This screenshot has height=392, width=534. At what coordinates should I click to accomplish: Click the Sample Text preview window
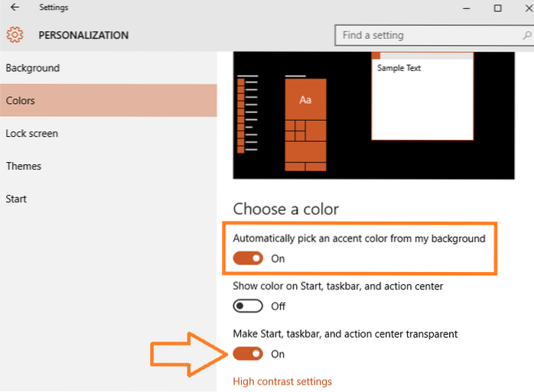422,96
